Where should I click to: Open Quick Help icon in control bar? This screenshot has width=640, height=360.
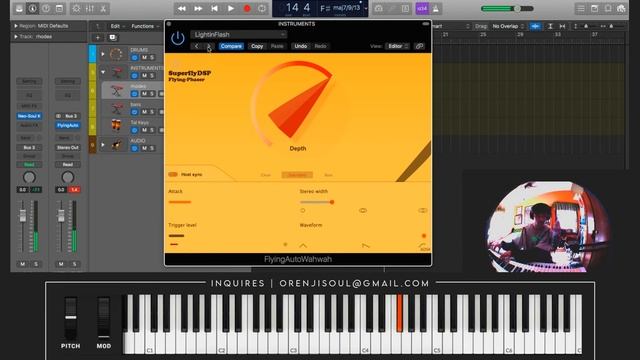[x=46, y=9]
